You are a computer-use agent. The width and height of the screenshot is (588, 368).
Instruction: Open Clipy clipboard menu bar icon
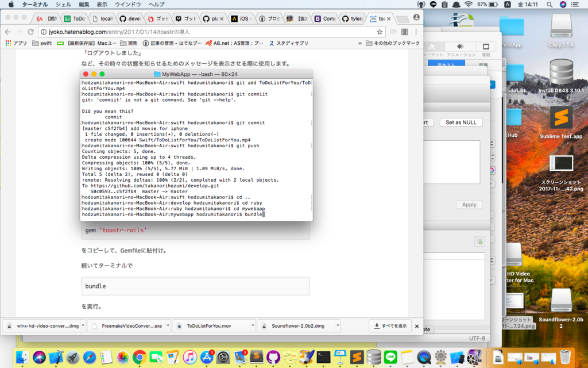pos(444,5)
